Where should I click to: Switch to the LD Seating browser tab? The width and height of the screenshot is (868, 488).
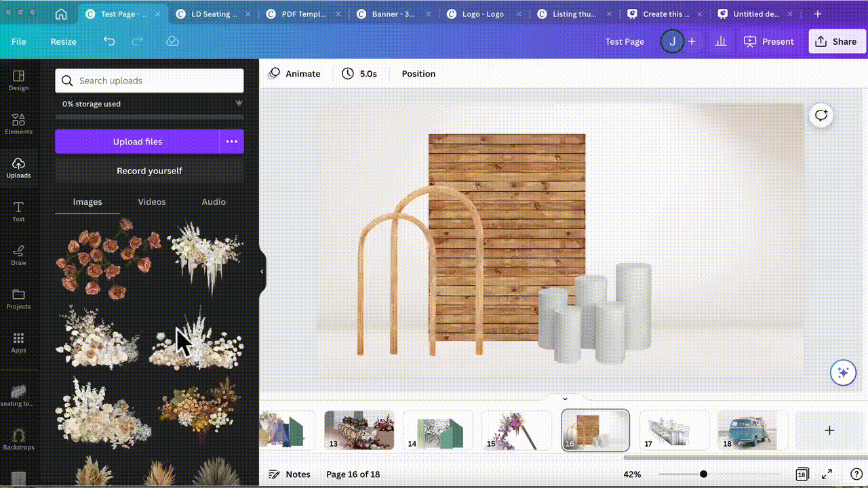pos(214,14)
